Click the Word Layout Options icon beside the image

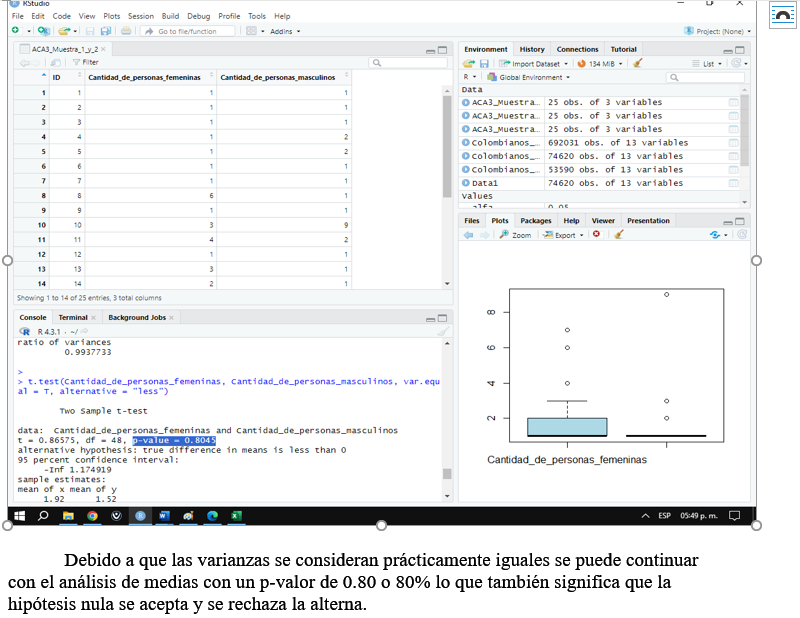click(x=783, y=15)
